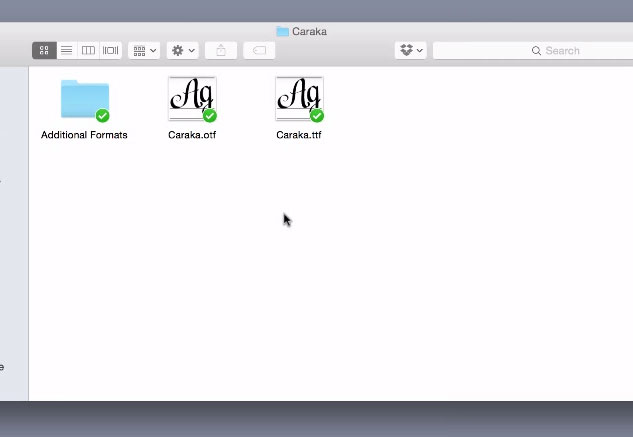
Task: Click the Caraka.ttf file name
Action: pyautogui.click(x=299, y=135)
